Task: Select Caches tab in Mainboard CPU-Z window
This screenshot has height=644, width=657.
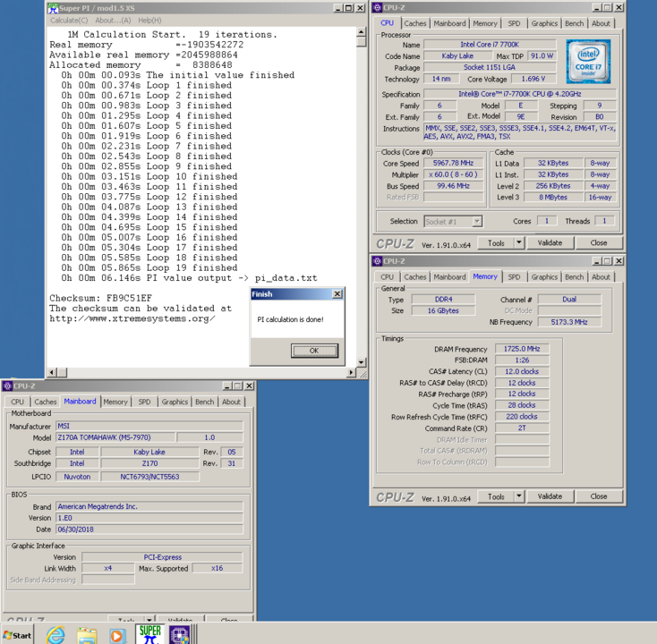Action: point(46,402)
